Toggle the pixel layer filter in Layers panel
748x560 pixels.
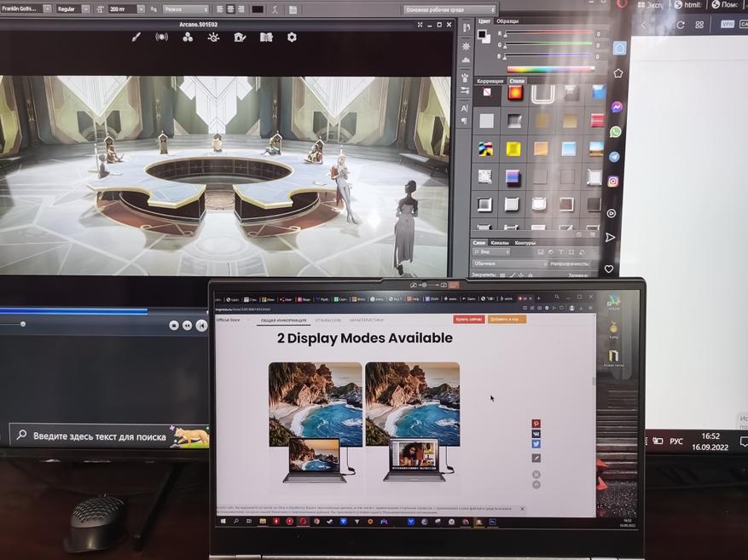coord(541,252)
